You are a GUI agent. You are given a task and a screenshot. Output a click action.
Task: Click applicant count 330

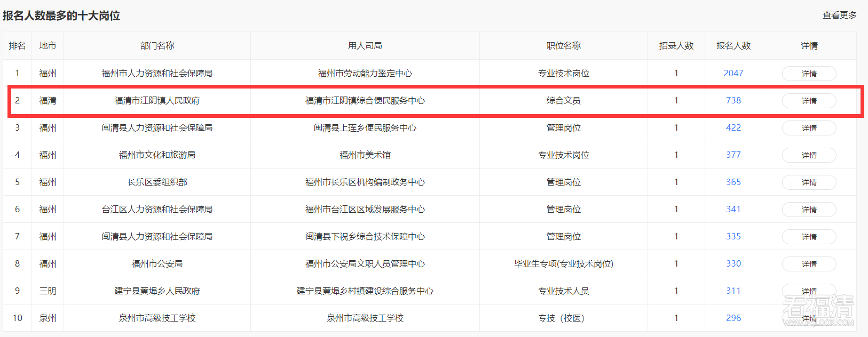733,263
